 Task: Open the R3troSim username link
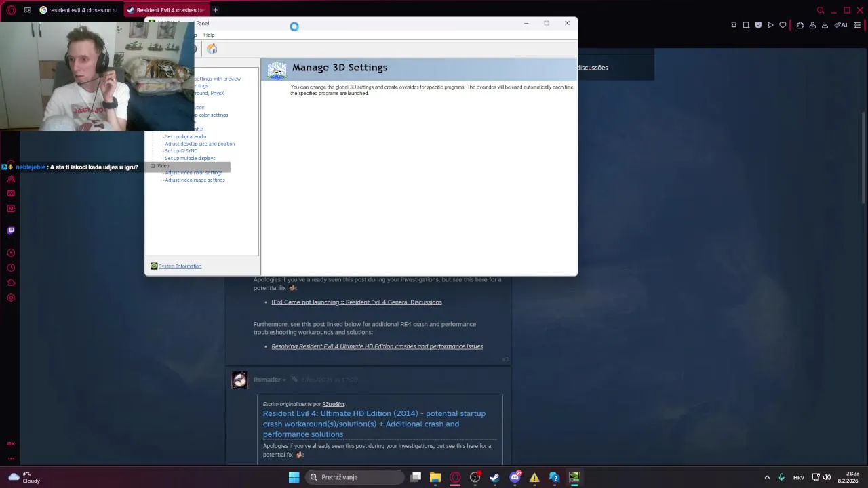tap(333, 404)
